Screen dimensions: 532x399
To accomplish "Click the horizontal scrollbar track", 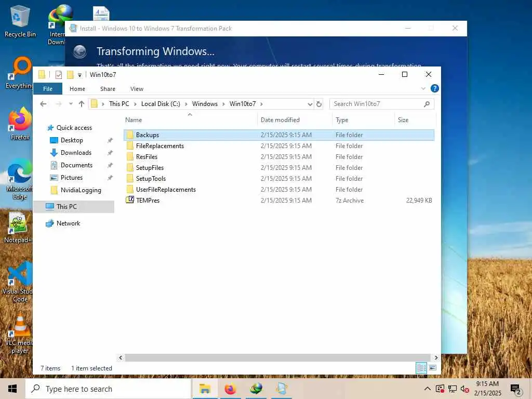I will click(x=278, y=357).
